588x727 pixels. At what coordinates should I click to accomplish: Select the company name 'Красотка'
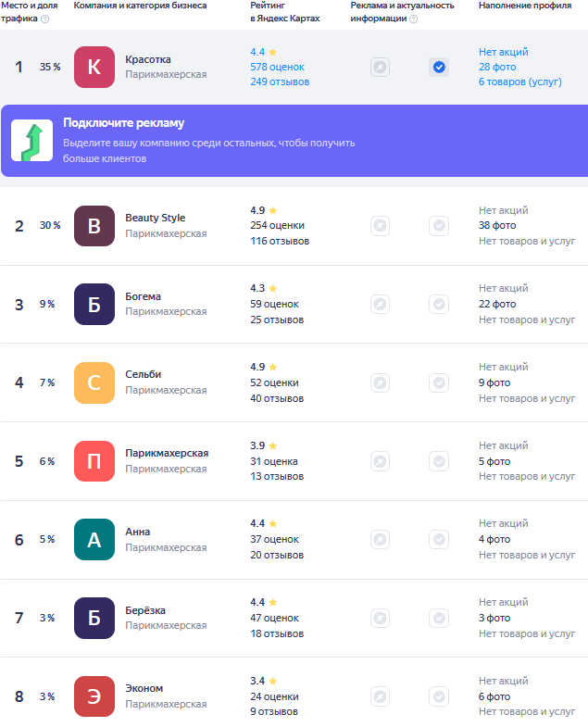pos(148,59)
